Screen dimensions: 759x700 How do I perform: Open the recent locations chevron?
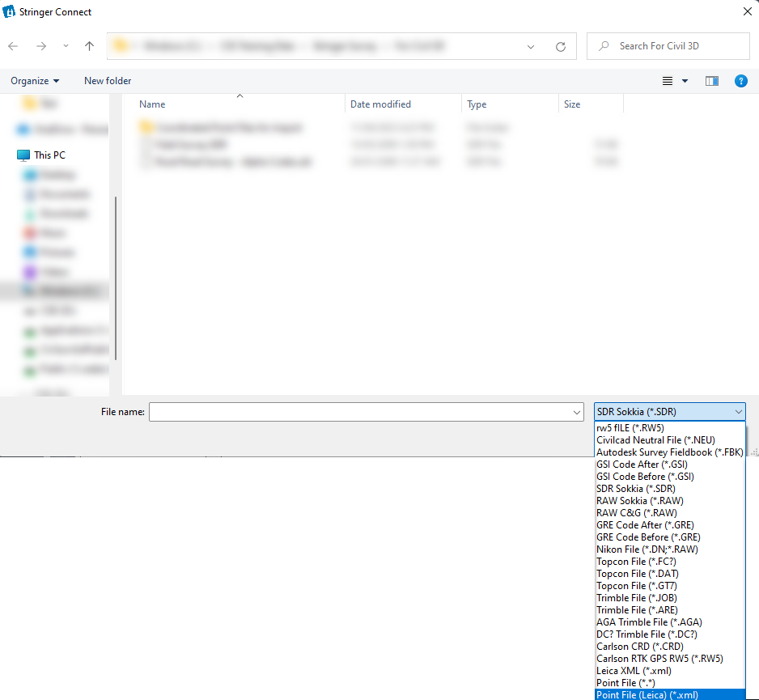tap(66, 46)
